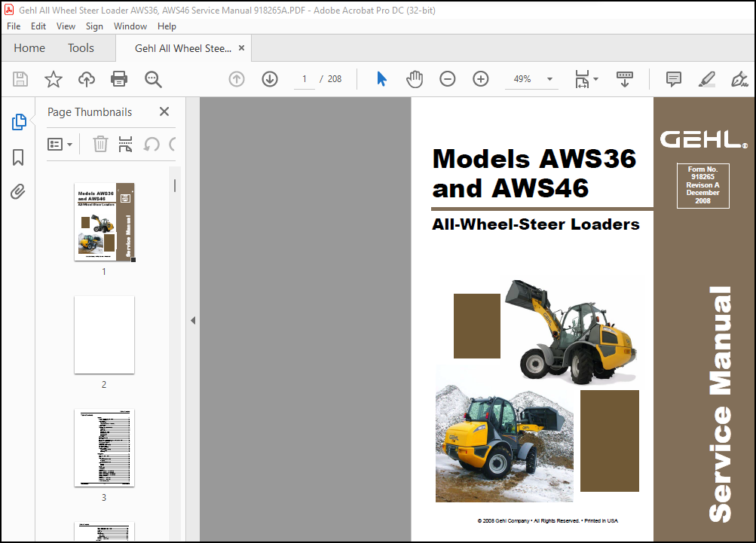This screenshot has width=756, height=543.
Task: Go to the next page arrow
Action: 270,79
